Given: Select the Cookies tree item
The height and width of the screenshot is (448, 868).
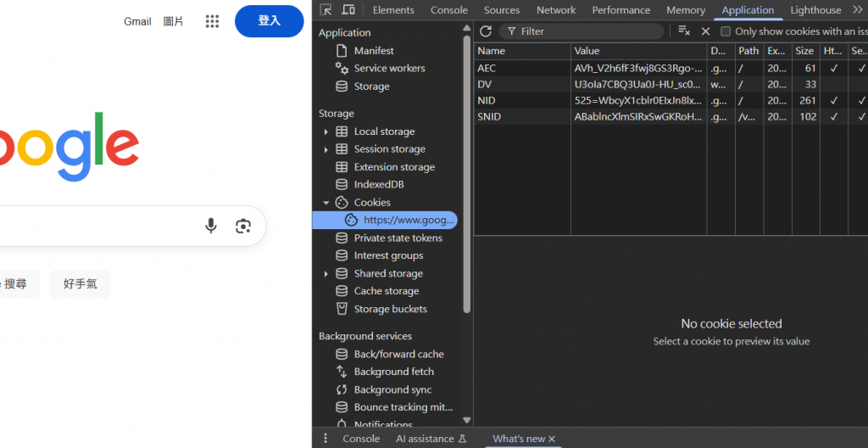Looking at the screenshot, I should point(363,203).
